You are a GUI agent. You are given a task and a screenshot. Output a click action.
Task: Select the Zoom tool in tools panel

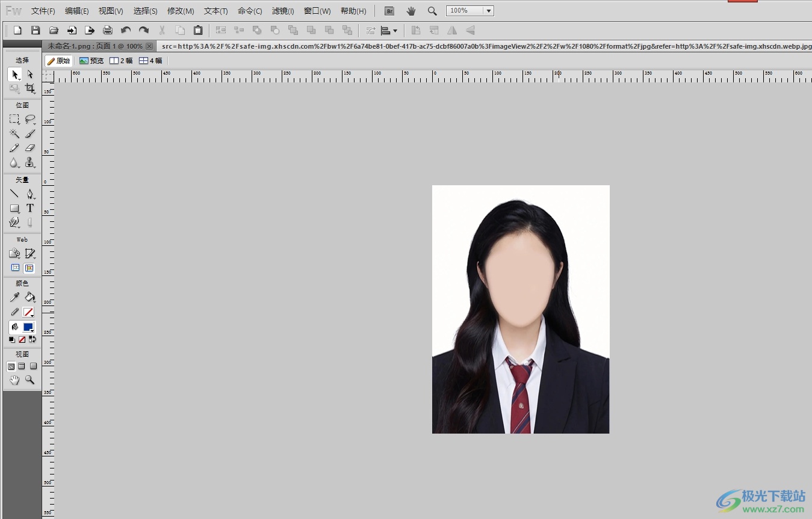29,380
